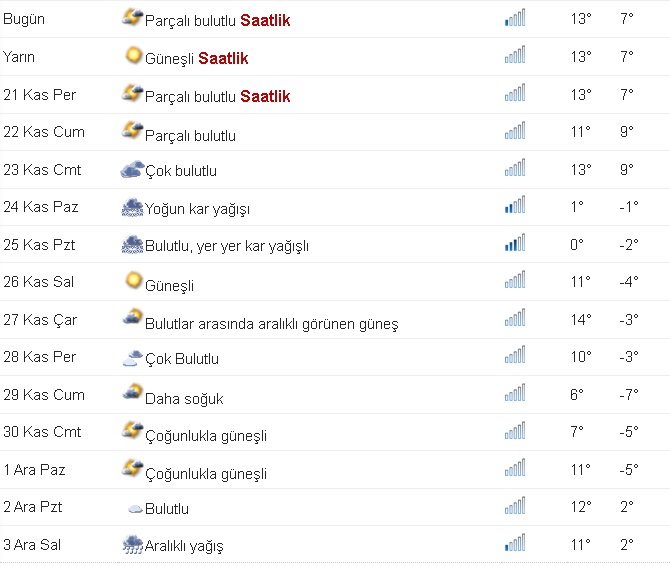Viewport: 670px width, 566px height.
Task: Open Saatlik link for 21 Kas Per
Action: tap(265, 96)
